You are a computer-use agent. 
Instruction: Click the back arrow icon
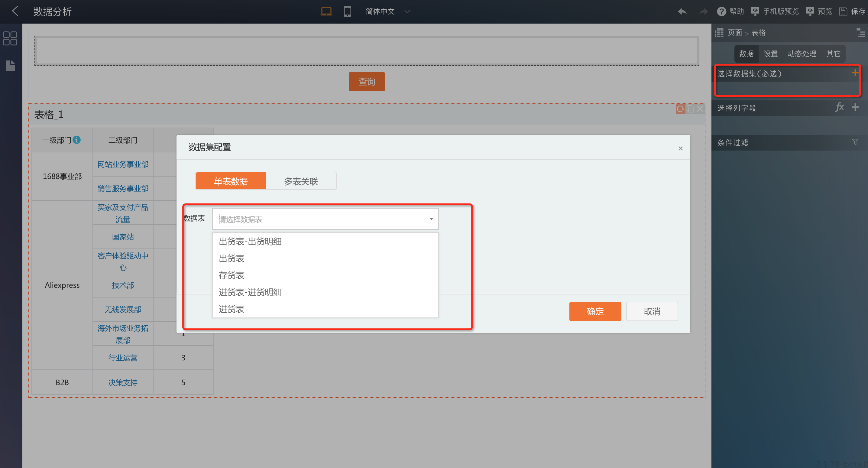click(15, 11)
